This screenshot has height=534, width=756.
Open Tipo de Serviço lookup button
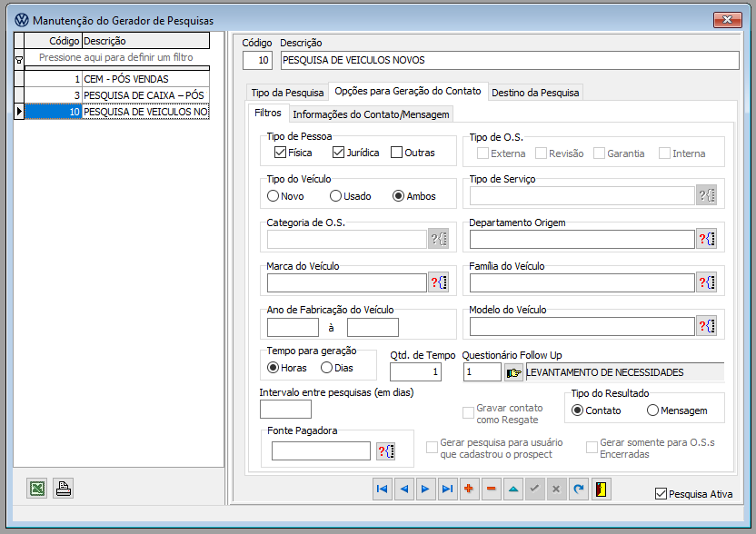point(707,195)
